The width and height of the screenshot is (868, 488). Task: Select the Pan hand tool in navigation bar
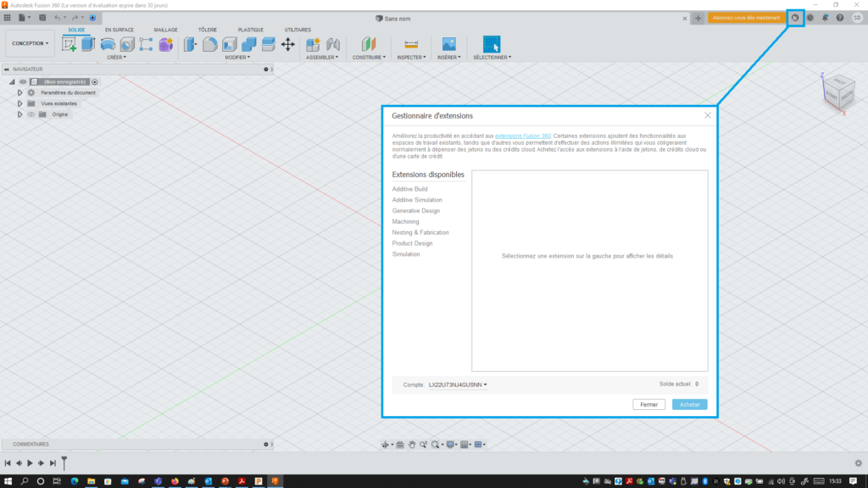click(412, 445)
